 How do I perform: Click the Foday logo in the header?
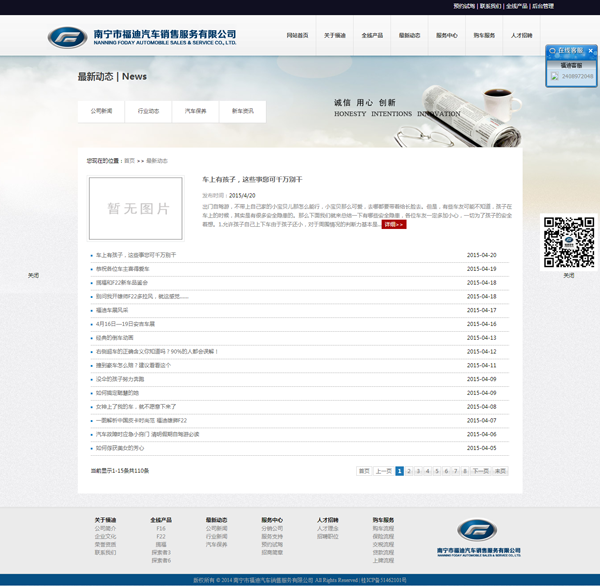click(x=67, y=38)
